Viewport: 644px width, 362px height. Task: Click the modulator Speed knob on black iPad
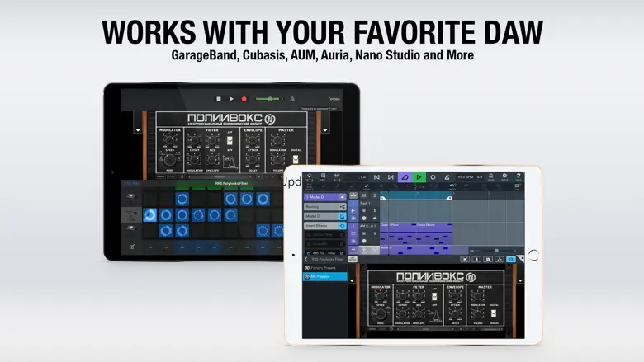pyautogui.click(x=169, y=139)
